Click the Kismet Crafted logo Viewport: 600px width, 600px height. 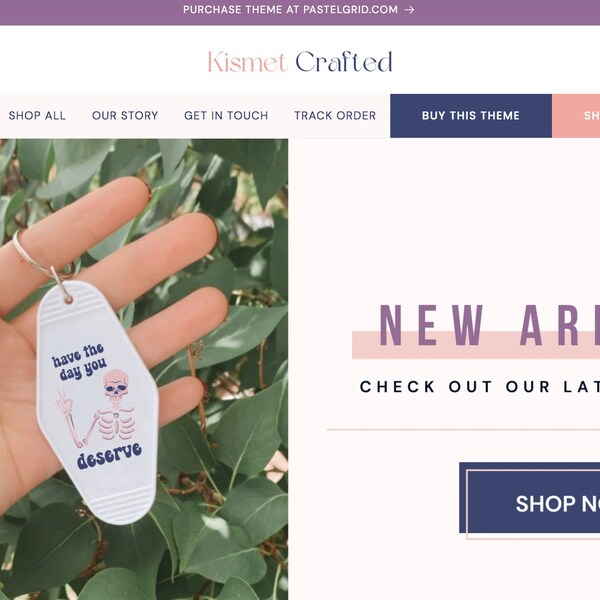[300, 62]
